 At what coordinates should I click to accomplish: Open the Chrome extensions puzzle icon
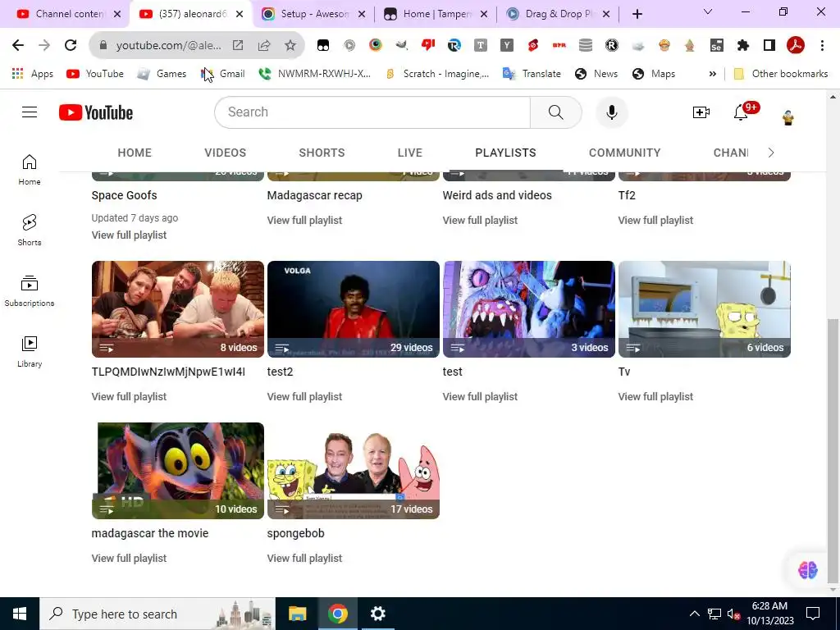click(x=743, y=46)
